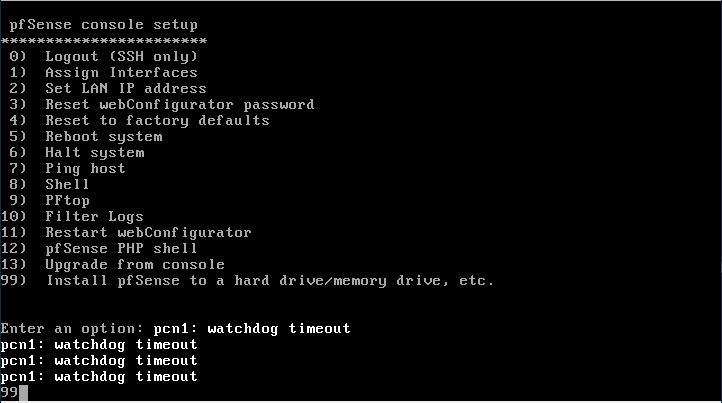Click the blinking cursor block after 99
Viewport: 722px width, 403px height.
23,393
